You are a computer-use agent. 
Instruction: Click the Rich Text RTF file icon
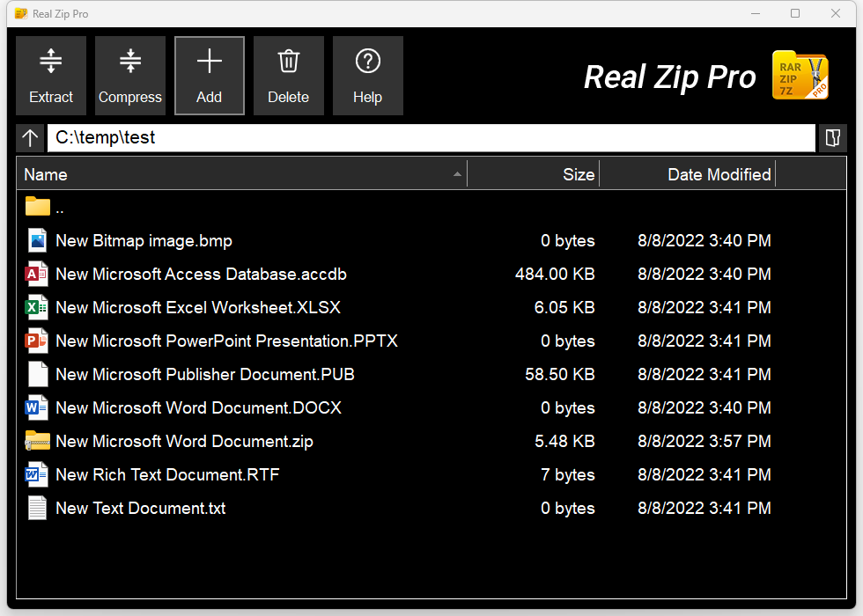coord(37,474)
